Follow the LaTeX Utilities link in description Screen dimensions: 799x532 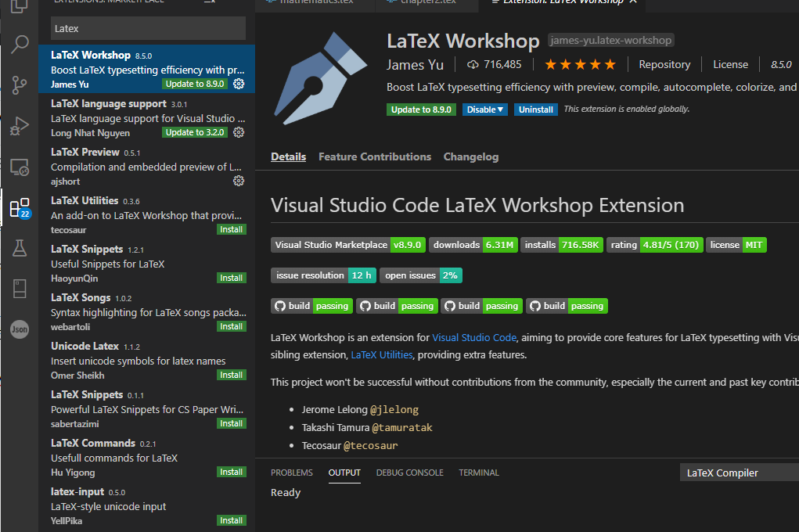tap(382, 354)
